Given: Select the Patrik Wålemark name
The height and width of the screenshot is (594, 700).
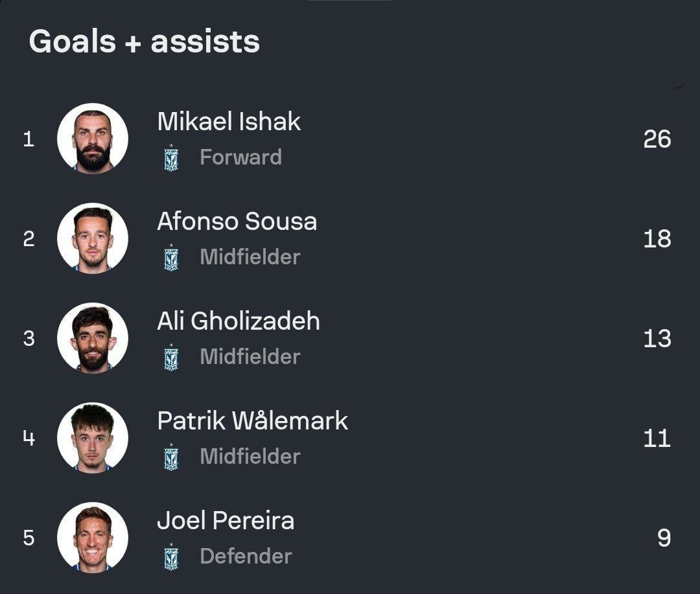Looking at the screenshot, I should click(x=252, y=421).
